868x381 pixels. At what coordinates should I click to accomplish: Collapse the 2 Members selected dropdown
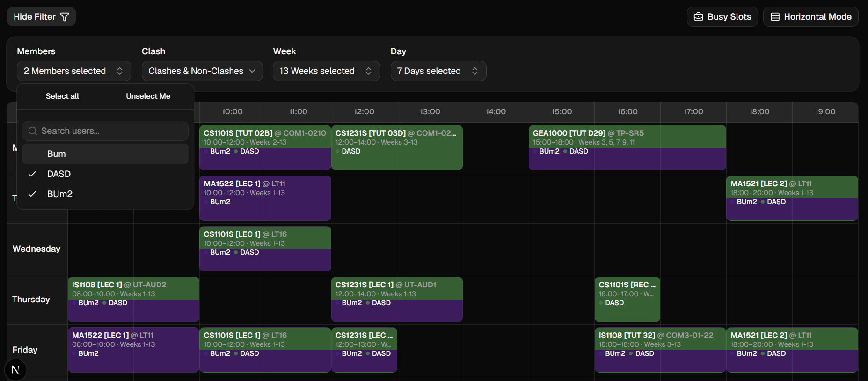74,71
